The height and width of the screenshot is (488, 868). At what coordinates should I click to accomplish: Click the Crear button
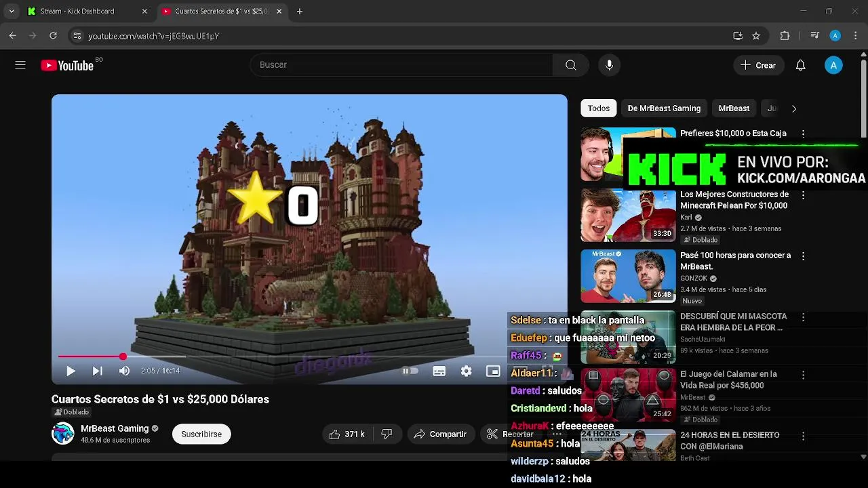(x=758, y=65)
